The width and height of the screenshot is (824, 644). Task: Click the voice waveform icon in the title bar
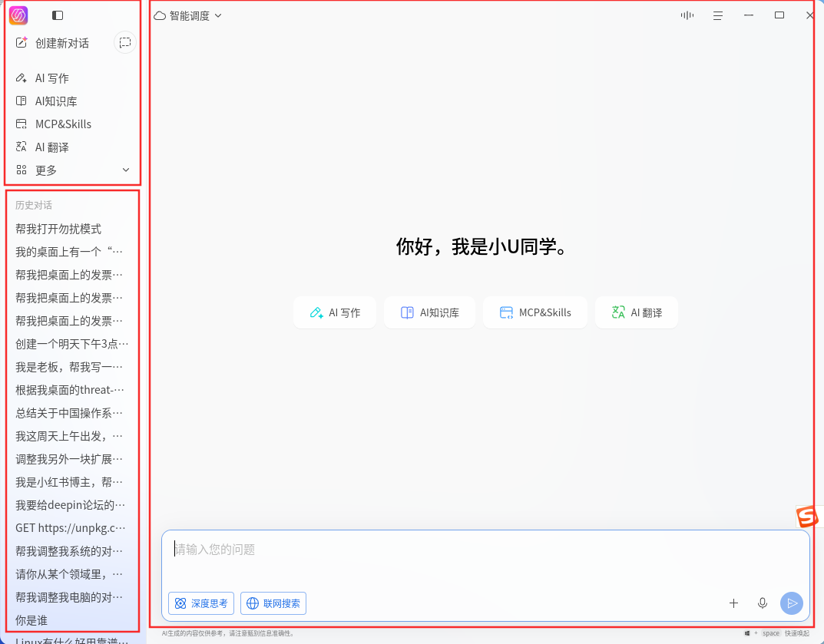tap(687, 16)
